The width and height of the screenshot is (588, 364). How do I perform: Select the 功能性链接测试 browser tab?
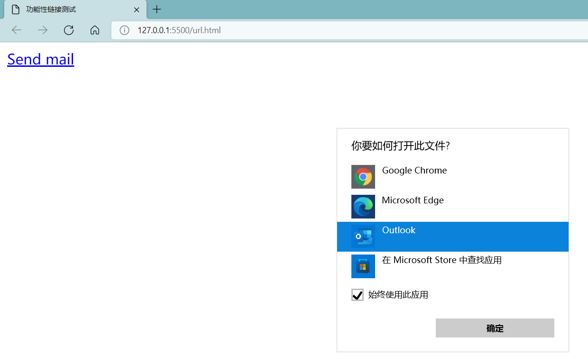tap(75, 9)
